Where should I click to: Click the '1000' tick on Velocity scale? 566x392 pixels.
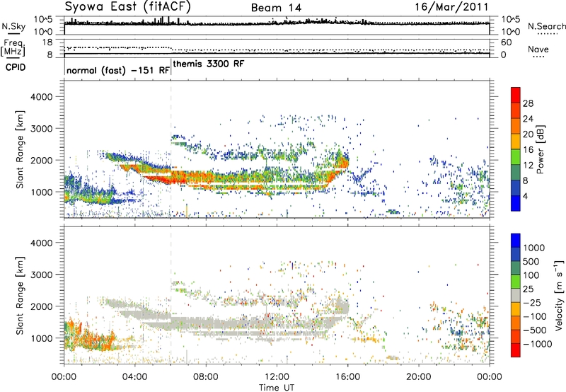point(534,248)
